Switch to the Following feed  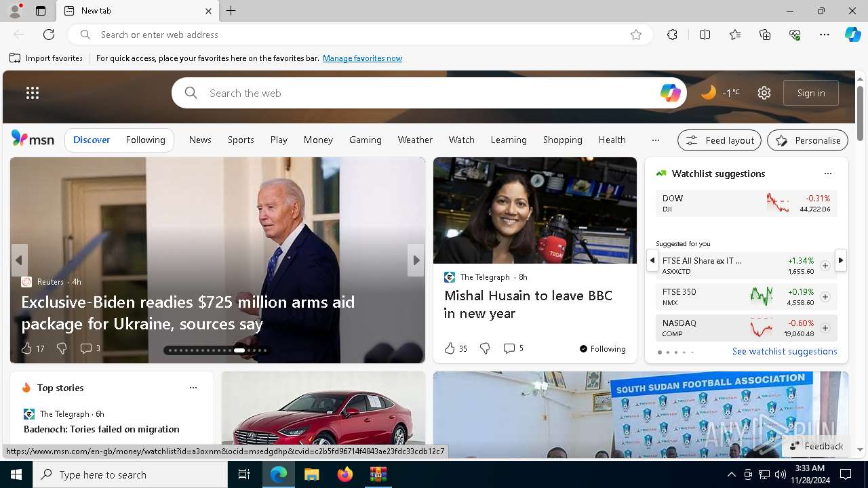145,140
